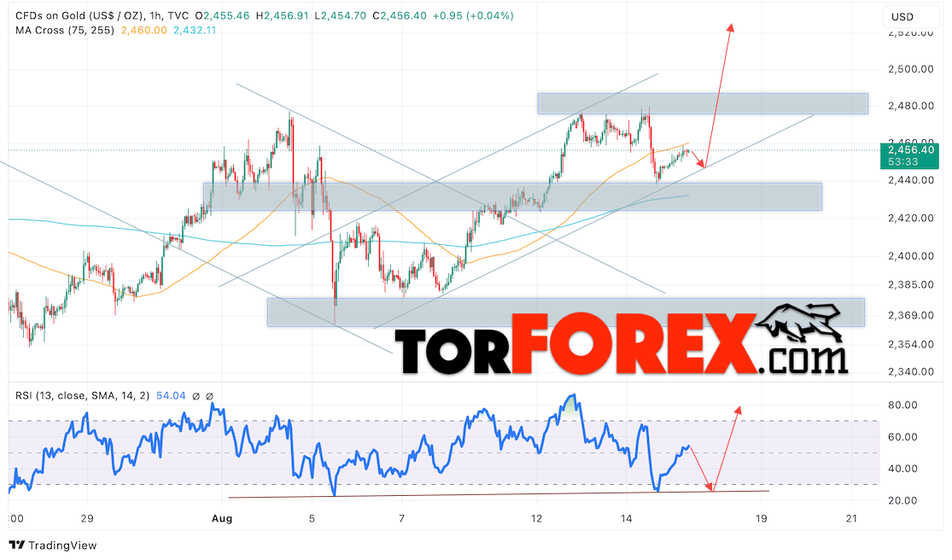This screenshot has width=952, height=560.
Task: Click the 7 date label on time axis
Action: point(401,519)
